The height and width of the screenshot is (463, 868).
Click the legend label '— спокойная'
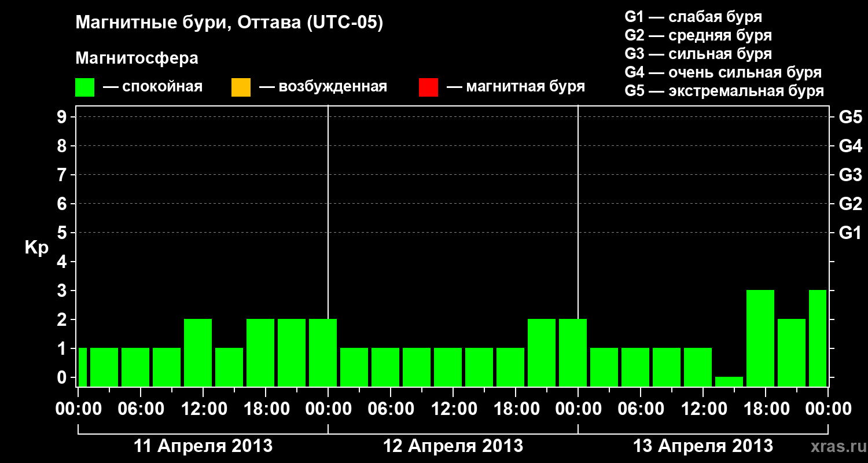click(153, 87)
